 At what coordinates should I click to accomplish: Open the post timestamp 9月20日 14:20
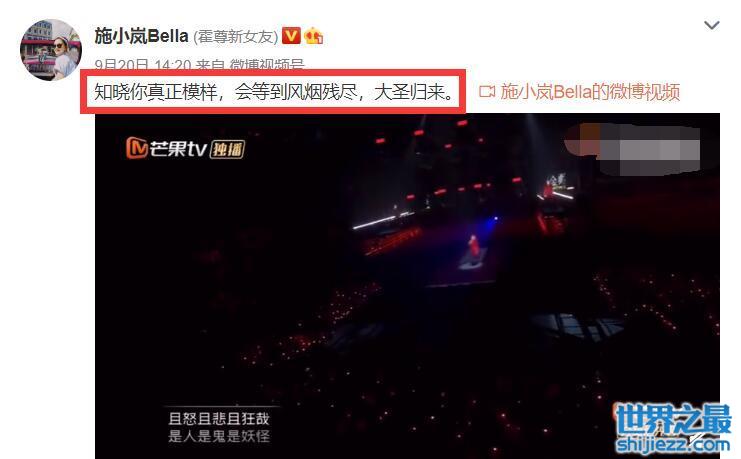tap(143, 65)
